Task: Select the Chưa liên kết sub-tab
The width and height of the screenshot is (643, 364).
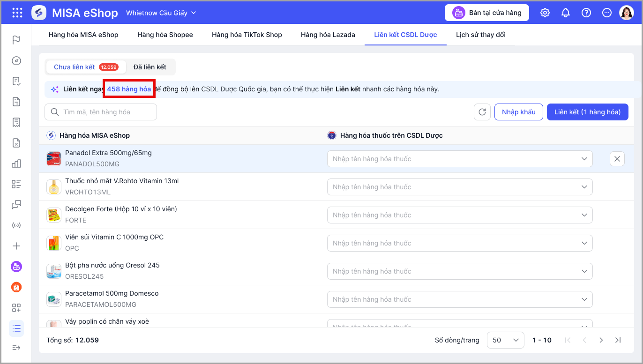Action: coord(86,67)
